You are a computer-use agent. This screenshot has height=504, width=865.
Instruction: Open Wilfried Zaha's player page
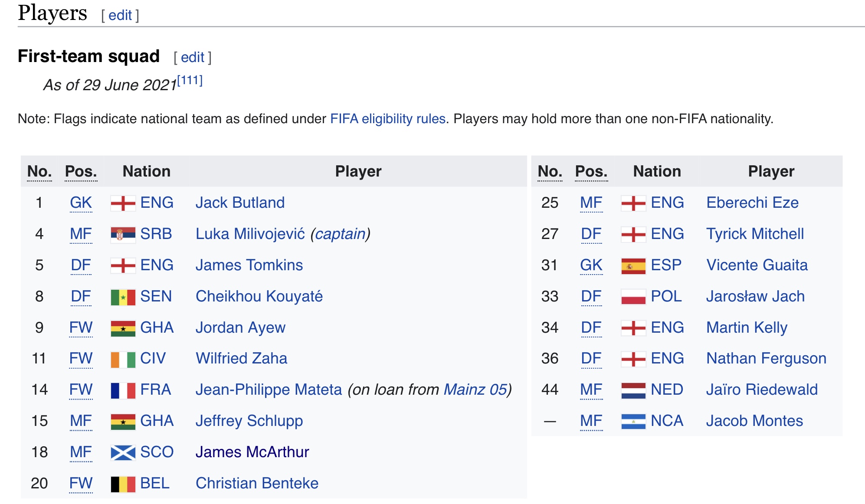[242, 359]
